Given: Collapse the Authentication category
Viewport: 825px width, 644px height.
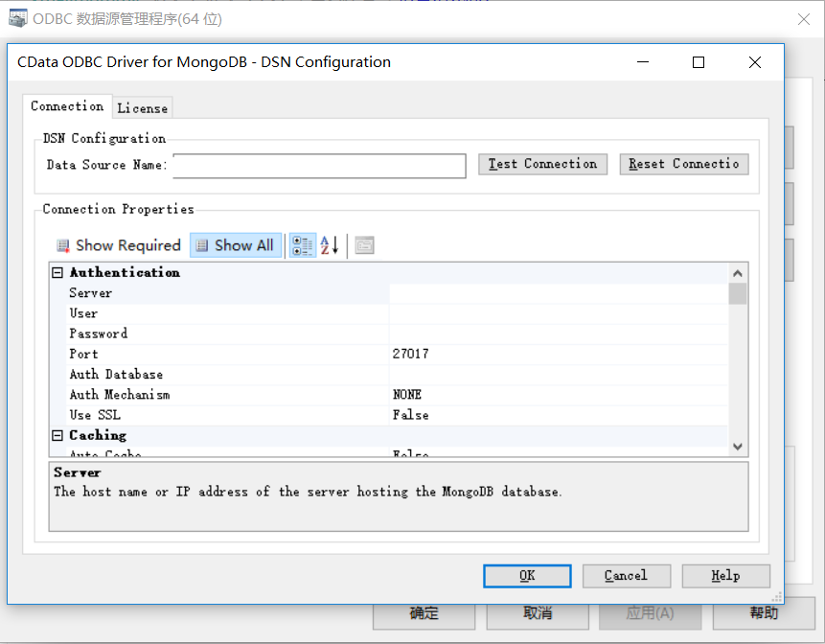Looking at the screenshot, I should click(x=57, y=272).
